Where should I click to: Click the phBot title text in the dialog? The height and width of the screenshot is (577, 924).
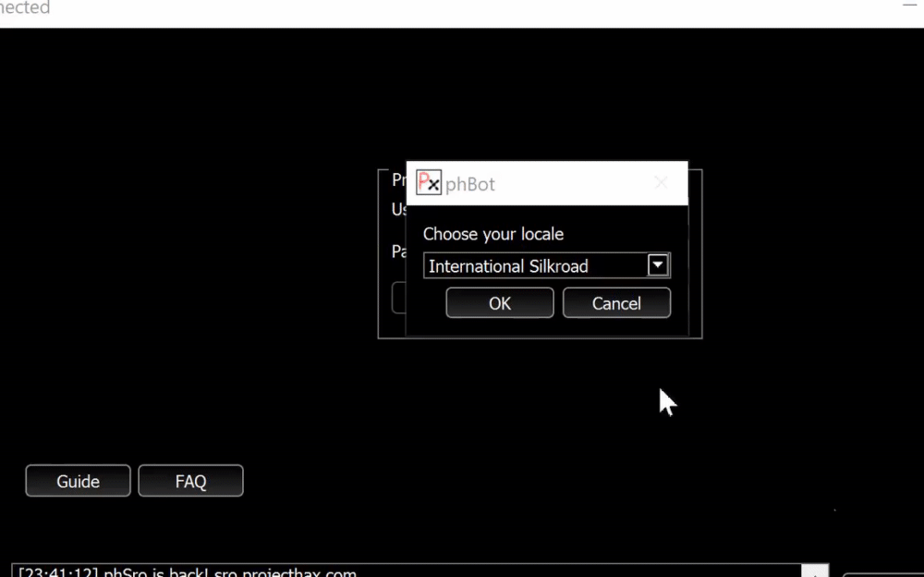(x=471, y=184)
